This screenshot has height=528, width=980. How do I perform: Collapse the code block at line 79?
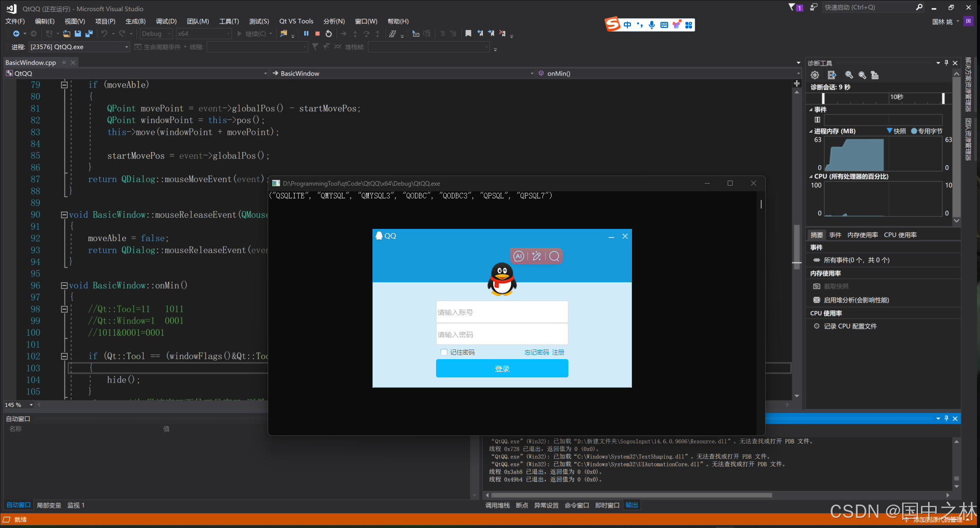tap(64, 85)
